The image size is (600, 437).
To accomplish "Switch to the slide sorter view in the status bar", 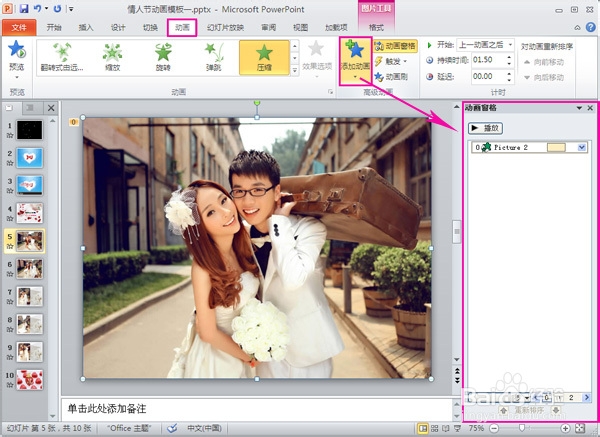I will tap(435, 429).
